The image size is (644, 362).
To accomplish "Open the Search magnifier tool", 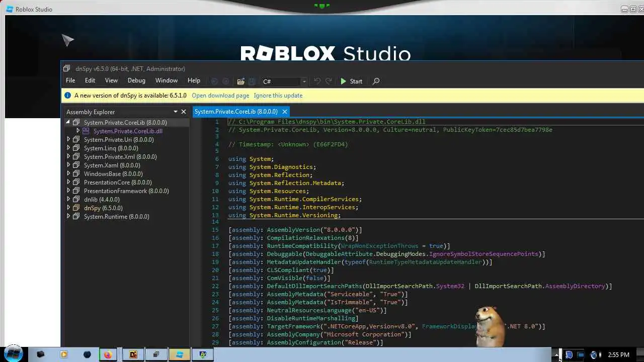I will coord(376,81).
